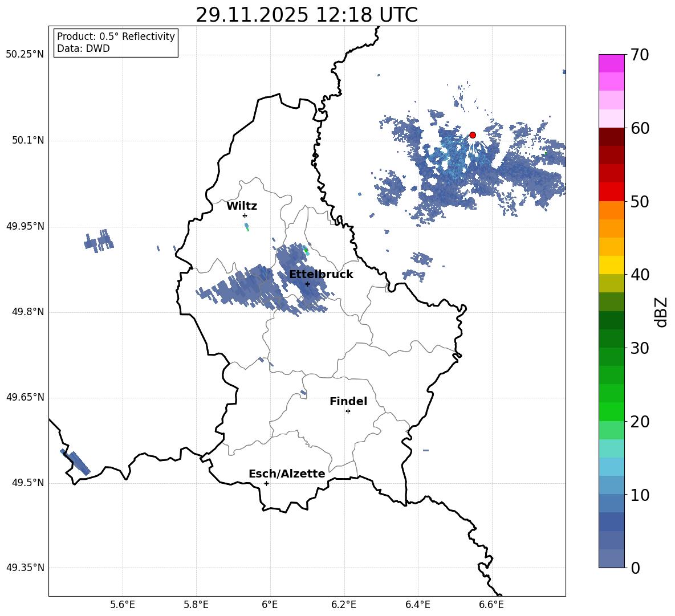Viewport: 675px width, 616px height.
Task: Click the 6°E longitude label
Action: [x=270, y=605]
